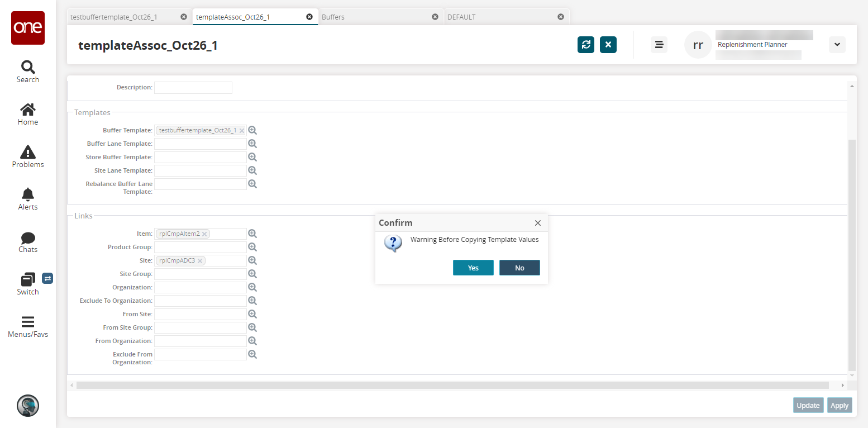This screenshot has height=428, width=868.
Task: Click the From Organization field
Action: 201,341
